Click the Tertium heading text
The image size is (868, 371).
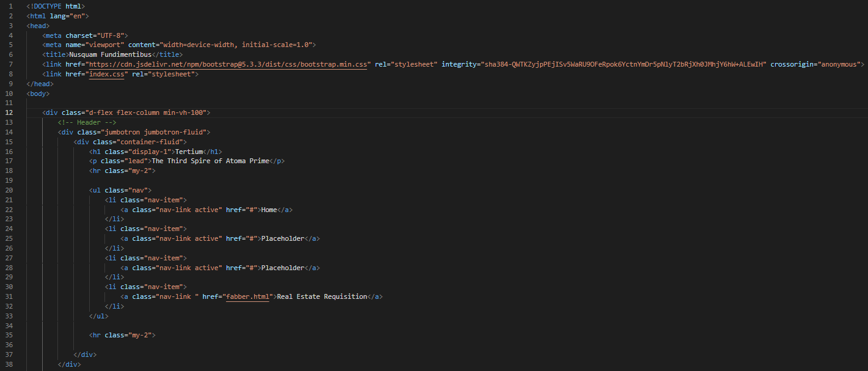(189, 152)
